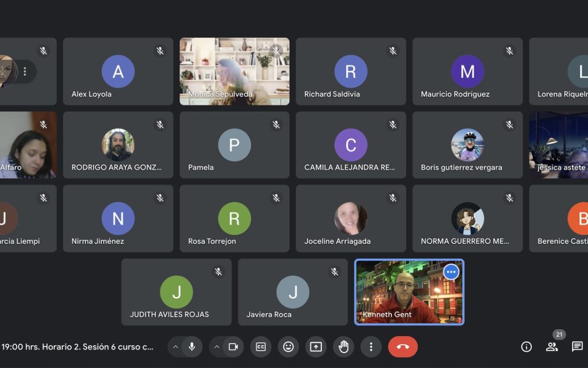Leave the call with red hang-up button
This screenshot has height=368, width=588.
coord(403,347)
